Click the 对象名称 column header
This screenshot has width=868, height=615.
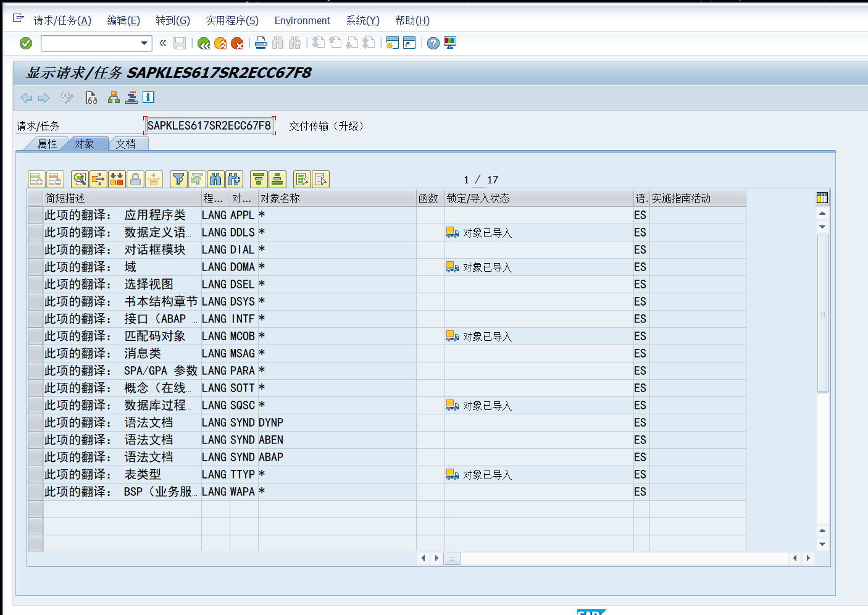click(x=337, y=198)
